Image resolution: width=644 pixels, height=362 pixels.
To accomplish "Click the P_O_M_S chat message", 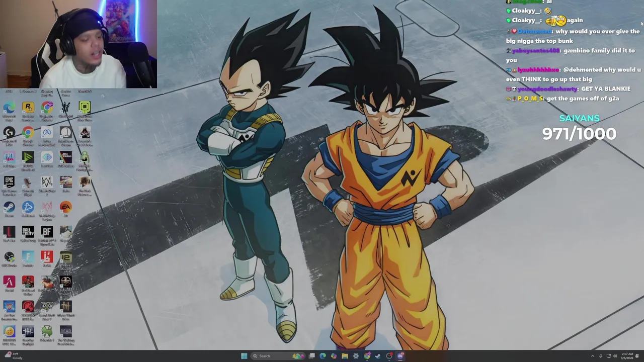I will [562, 99].
